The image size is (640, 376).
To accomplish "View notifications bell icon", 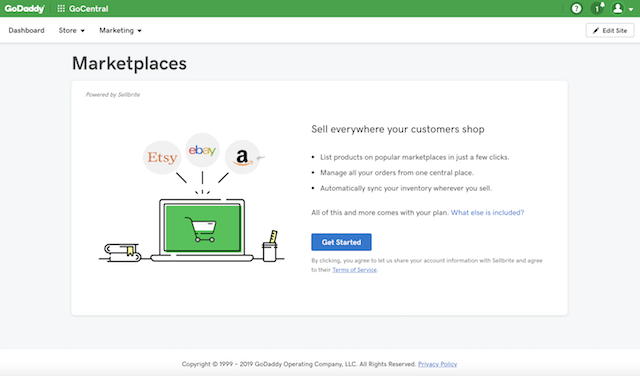I will [598, 8].
